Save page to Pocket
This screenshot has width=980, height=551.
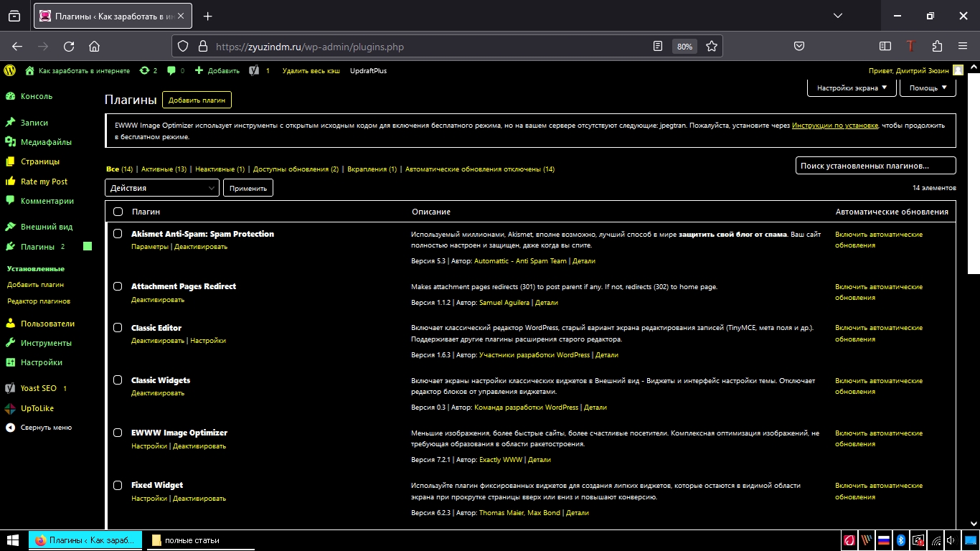point(798,46)
